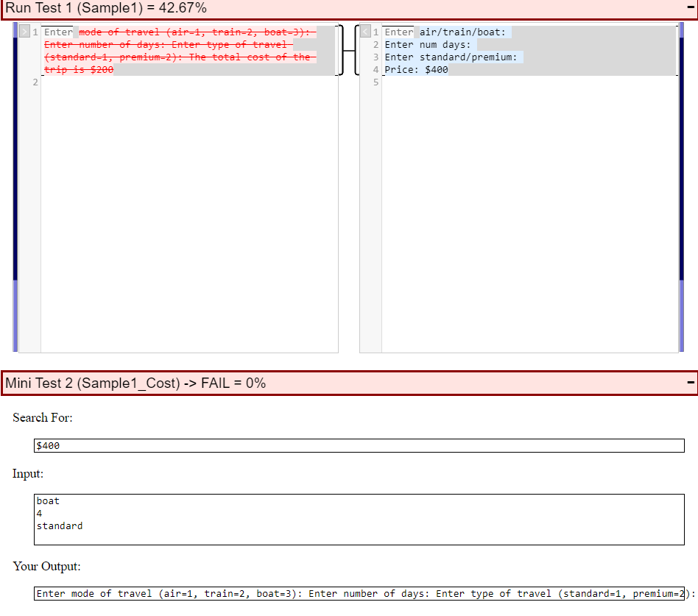
Task: Select line number 4 in right diff pane
Action: (x=376, y=69)
